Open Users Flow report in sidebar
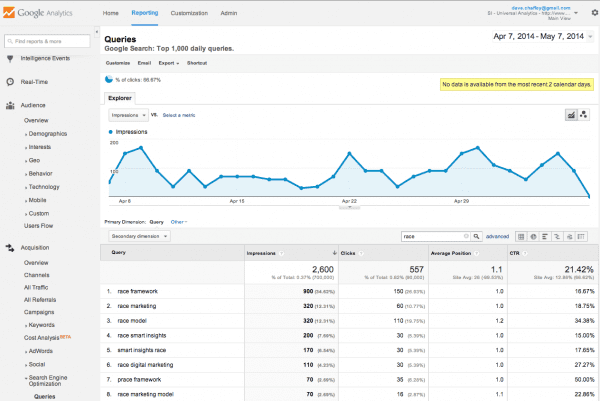The image size is (600, 401). pyautogui.click(x=39, y=226)
